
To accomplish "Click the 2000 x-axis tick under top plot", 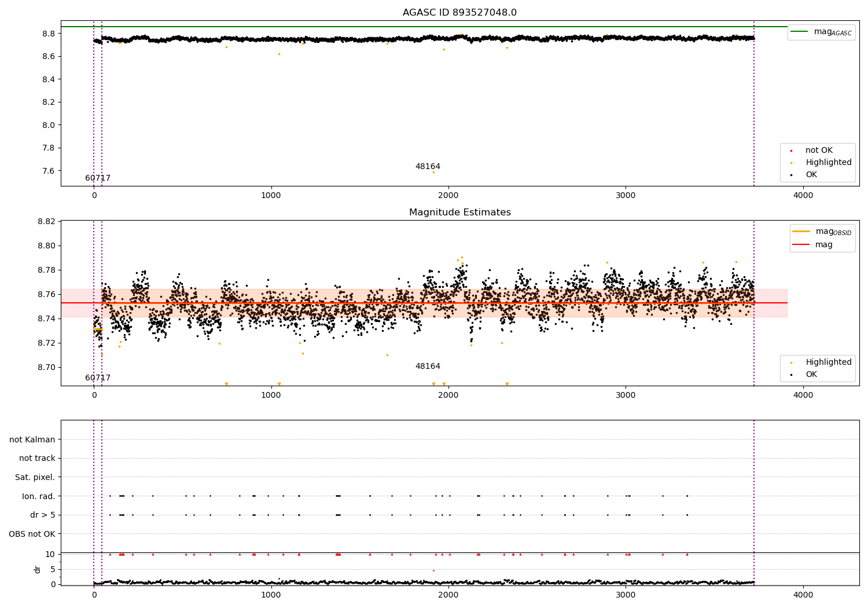I will [448, 196].
